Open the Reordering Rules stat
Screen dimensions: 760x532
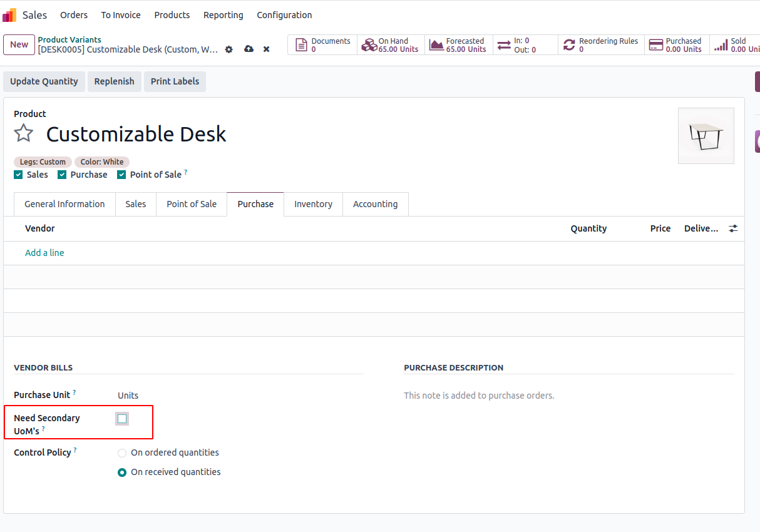point(601,45)
